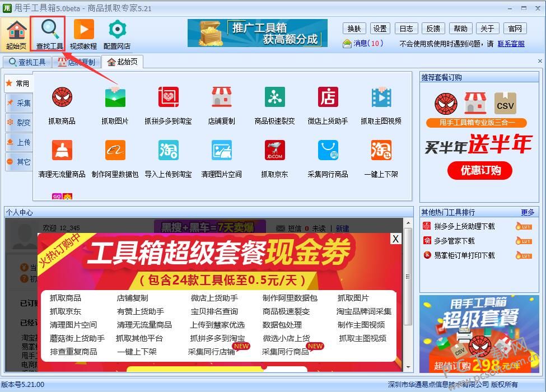
Task: Launch the 采集同行商品 shopping bag icon
Action: click(328, 150)
